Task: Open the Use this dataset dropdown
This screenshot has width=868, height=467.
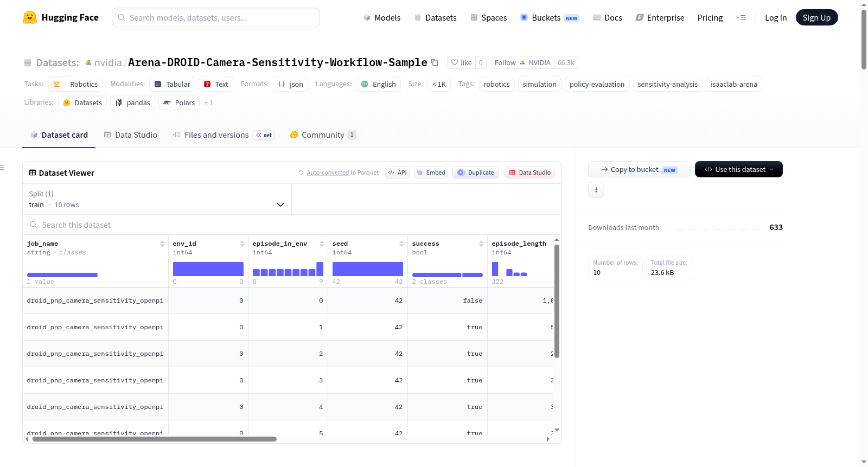Action: tap(739, 169)
